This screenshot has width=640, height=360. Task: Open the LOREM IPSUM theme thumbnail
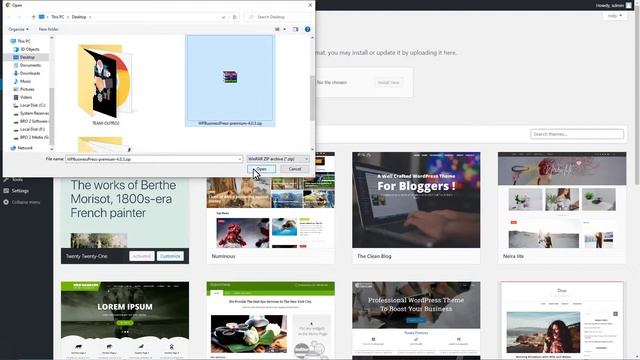click(124, 320)
